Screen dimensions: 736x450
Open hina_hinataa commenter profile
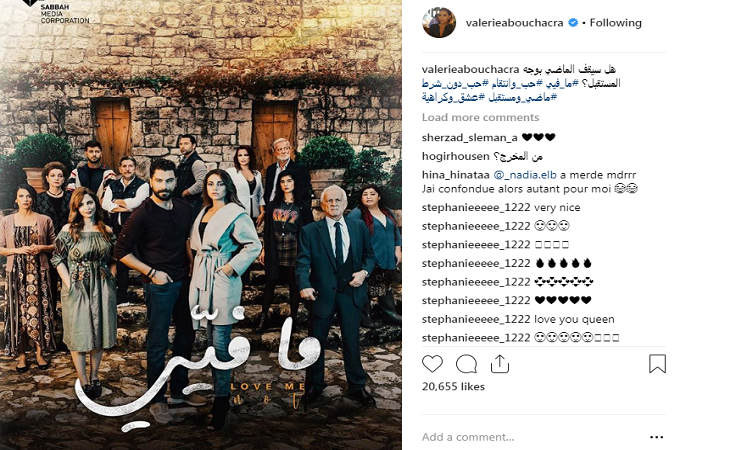click(x=455, y=175)
